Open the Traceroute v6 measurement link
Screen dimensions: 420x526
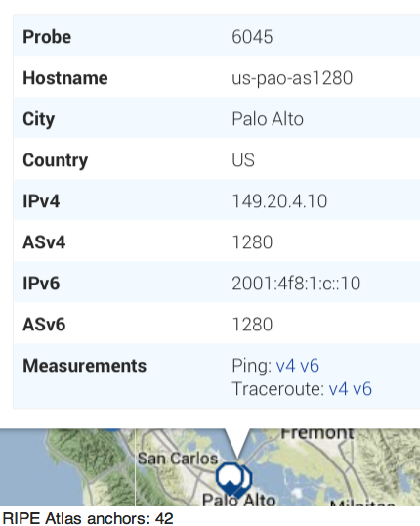pyautogui.click(x=362, y=389)
